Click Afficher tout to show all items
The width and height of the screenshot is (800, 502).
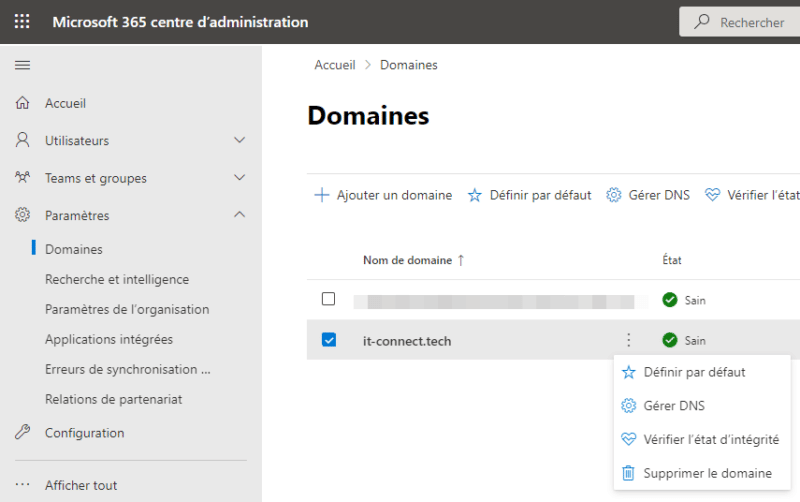point(81,485)
